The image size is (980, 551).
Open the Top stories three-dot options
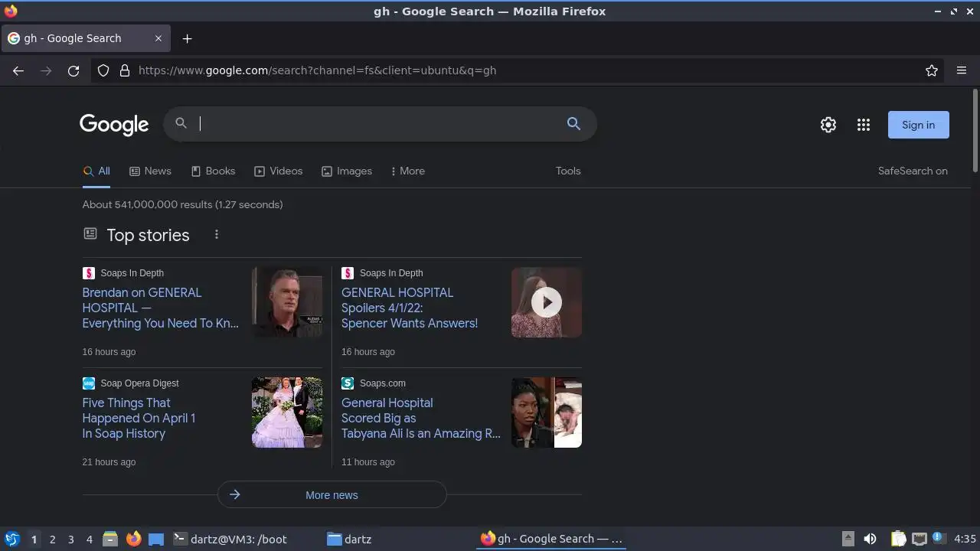tap(217, 235)
